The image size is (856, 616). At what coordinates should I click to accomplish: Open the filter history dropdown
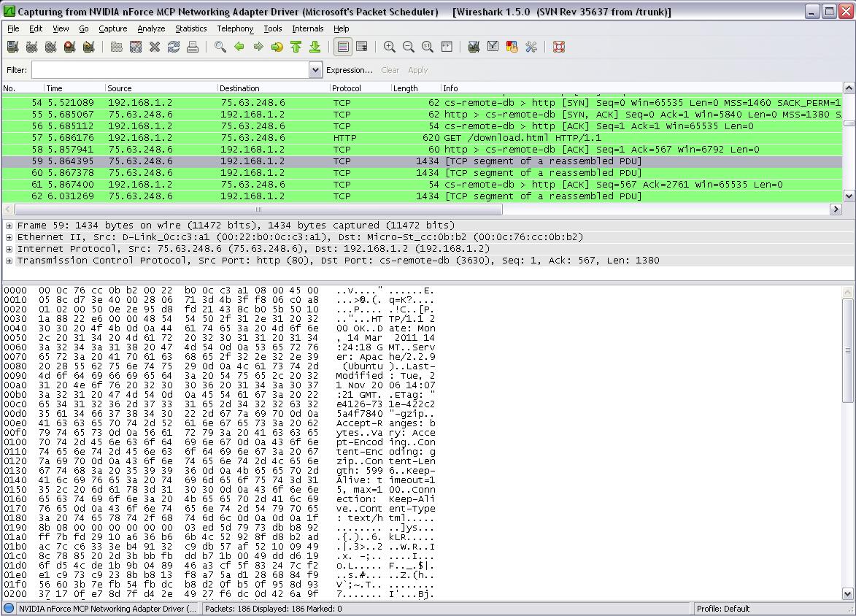pos(315,69)
